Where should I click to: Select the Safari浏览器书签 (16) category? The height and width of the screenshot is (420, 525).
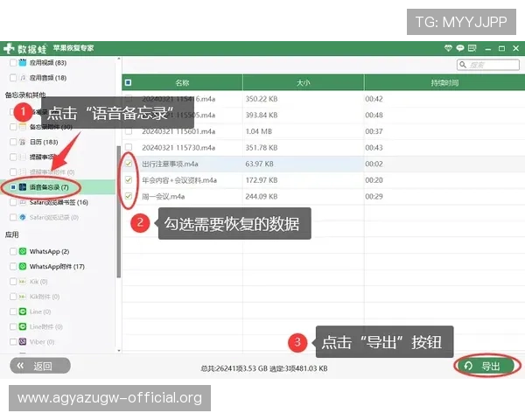tap(59, 202)
